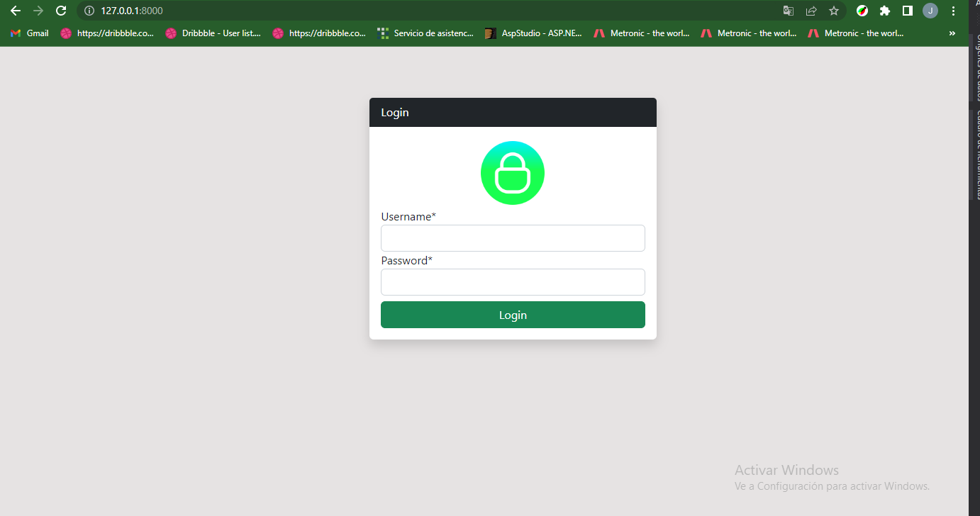The image size is (980, 516).
Task: Open the Servicio de asistencia bookmark
Action: (425, 33)
